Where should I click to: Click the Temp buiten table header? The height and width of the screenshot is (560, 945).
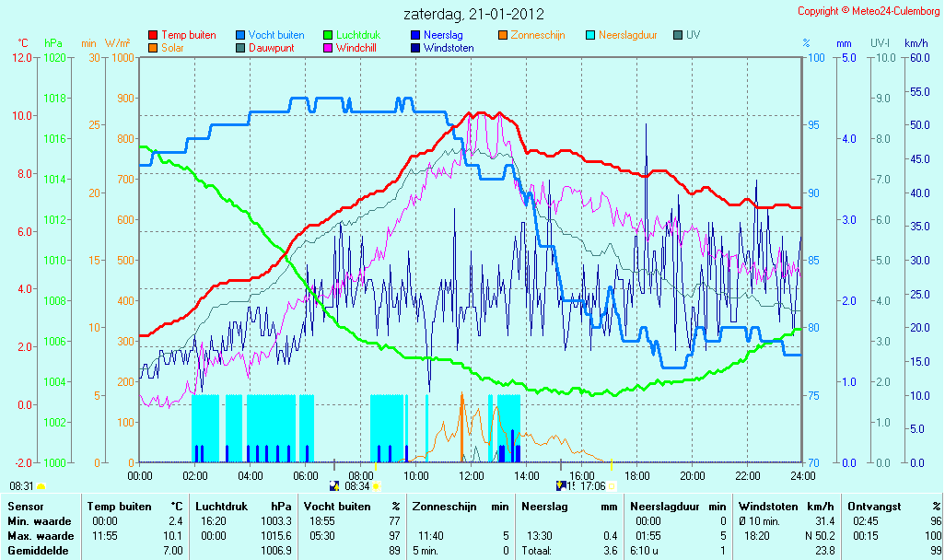[120, 507]
